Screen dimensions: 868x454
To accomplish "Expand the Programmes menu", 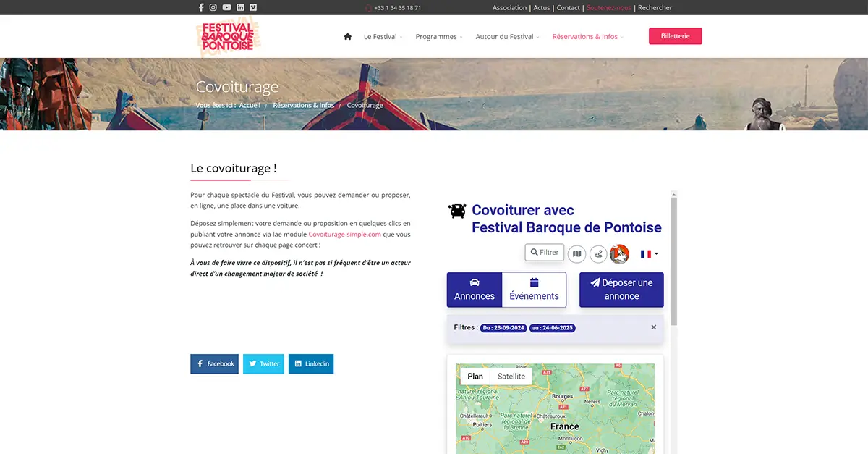I will pyautogui.click(x=439, y=36).
